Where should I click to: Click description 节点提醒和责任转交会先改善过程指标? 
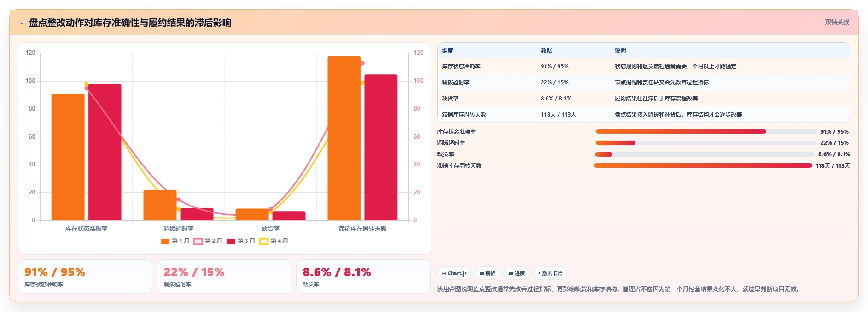point(662,82)
